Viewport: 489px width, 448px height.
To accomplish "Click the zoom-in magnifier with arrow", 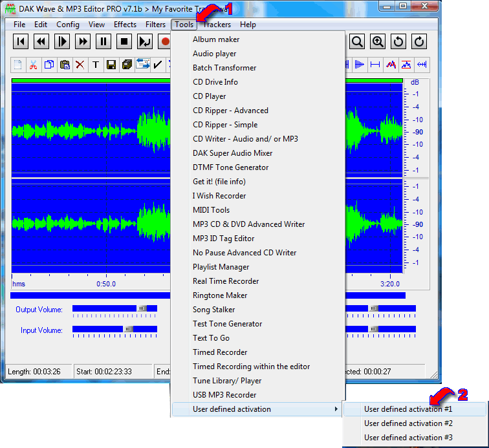I will (x=378, y=42).
